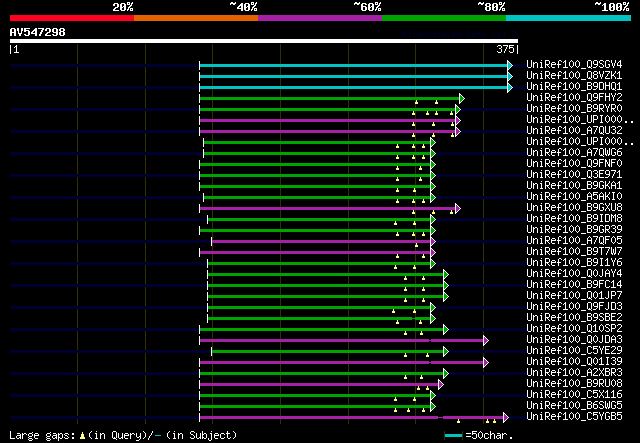Click the UniRef100_Q9SGV4 subject label

point(574,65)
